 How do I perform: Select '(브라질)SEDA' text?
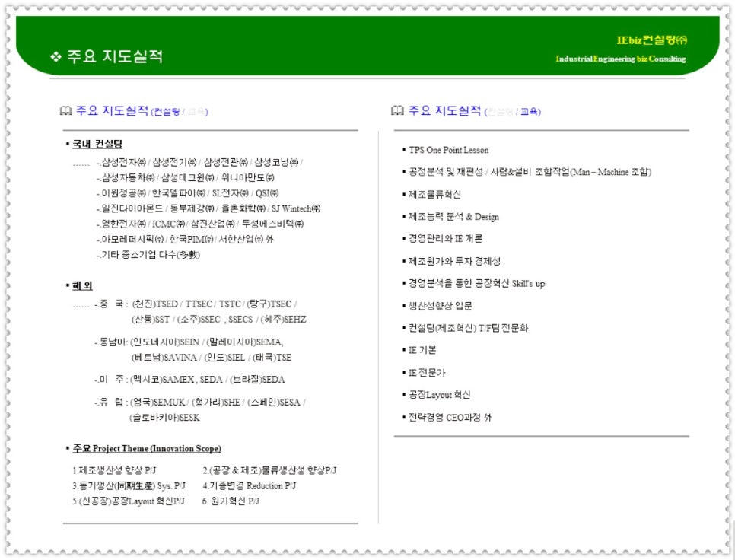tap(257, 380)
